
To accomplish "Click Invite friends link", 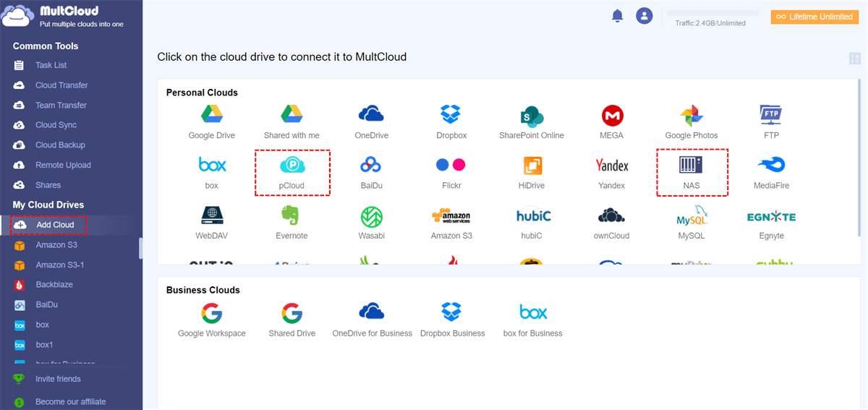I will click(58, 379).
